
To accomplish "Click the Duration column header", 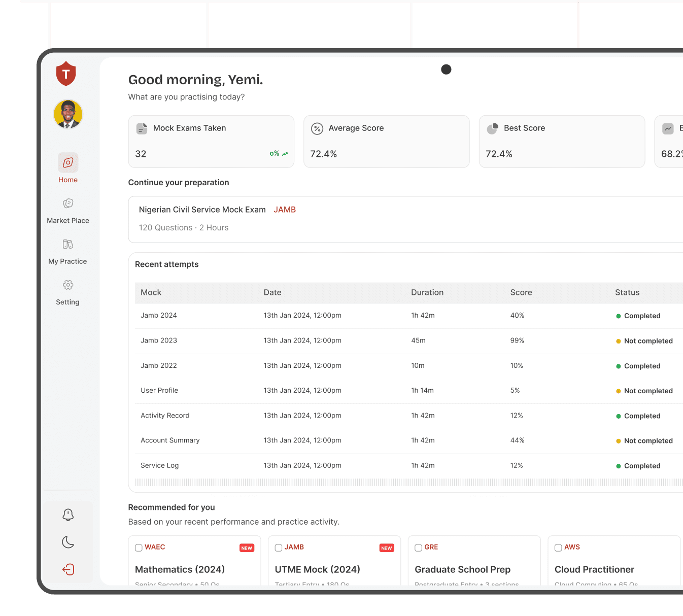I will click(x=427, y=292).
